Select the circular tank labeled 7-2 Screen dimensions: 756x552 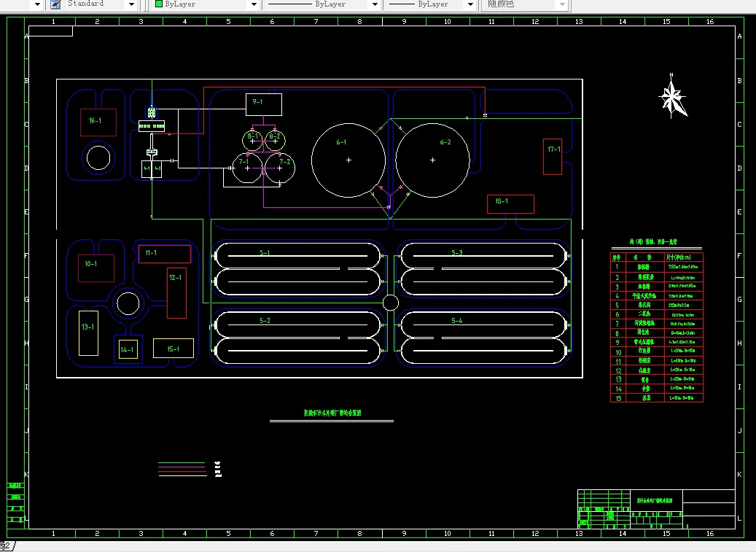[x=280, y=168]
